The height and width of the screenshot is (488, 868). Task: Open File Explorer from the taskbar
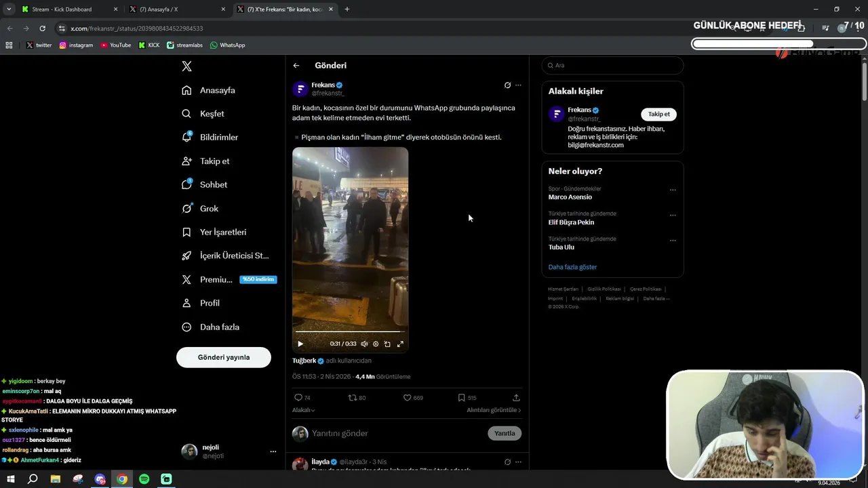point(56,479)
